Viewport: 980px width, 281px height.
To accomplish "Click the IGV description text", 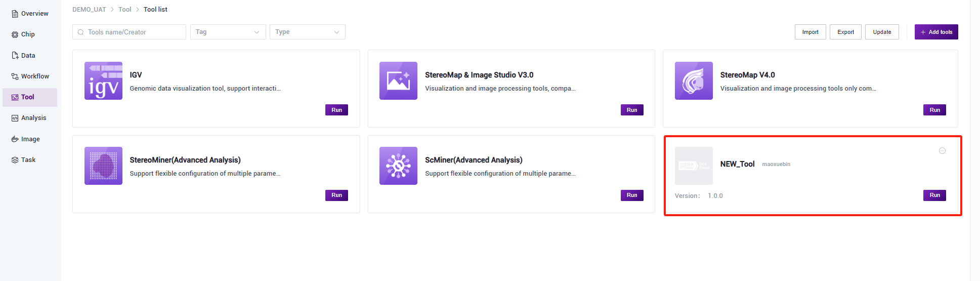I will point(205,89).
